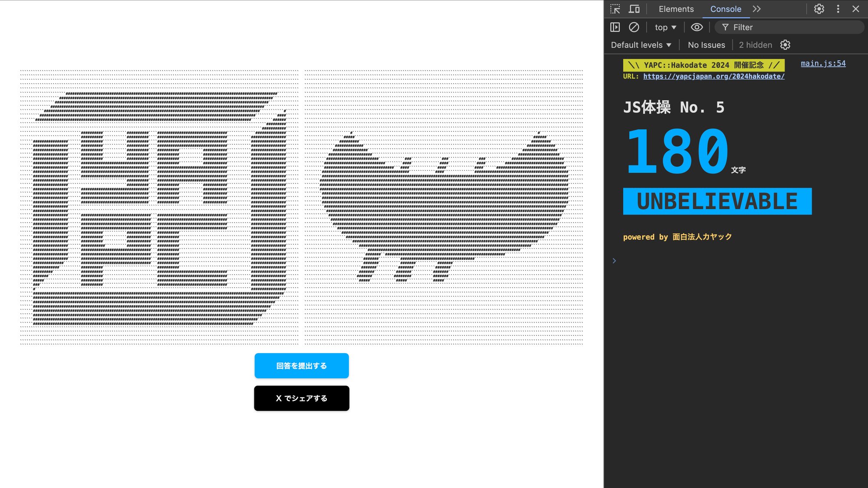This screenshot has height=488, width=868.
Task: Click the device toolbar toggle icon
Action: (x=634, y=9)
